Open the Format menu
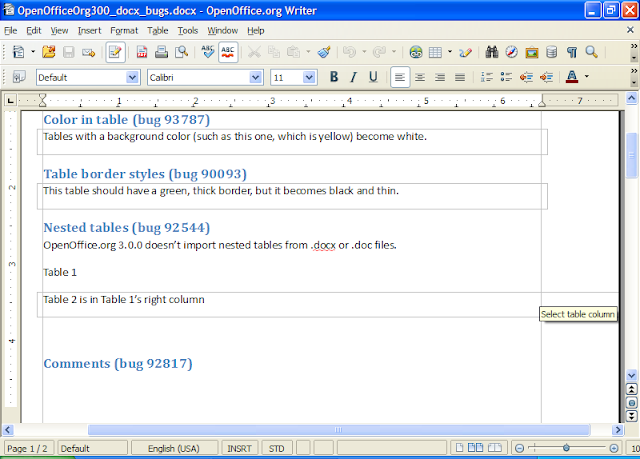Image resolution: width=640 pixels, height=459 pixels. point(124,30)
